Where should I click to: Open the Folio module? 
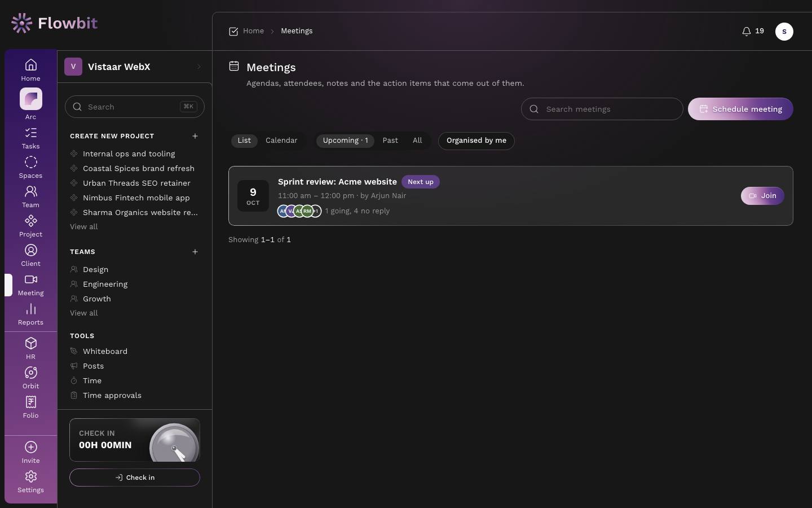click(30, 408)
